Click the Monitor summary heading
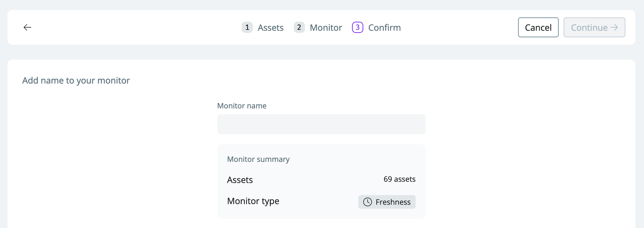 [x=258, y=159]
